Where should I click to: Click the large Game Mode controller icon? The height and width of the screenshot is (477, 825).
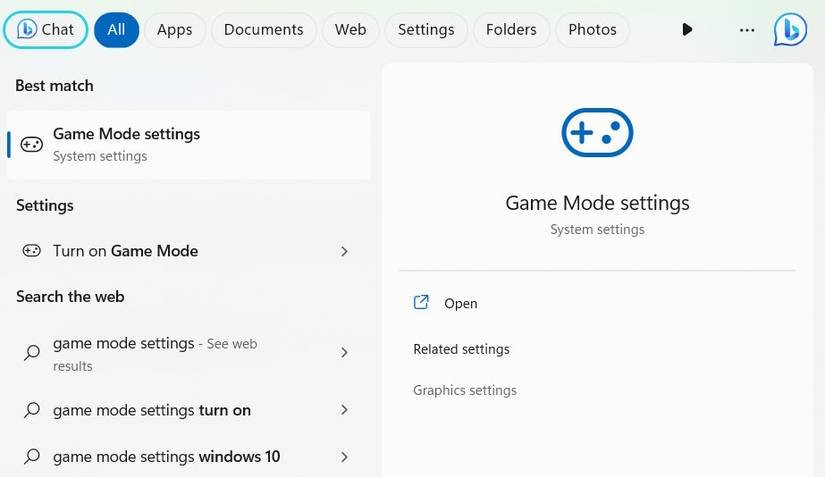[x=597, y=133]
